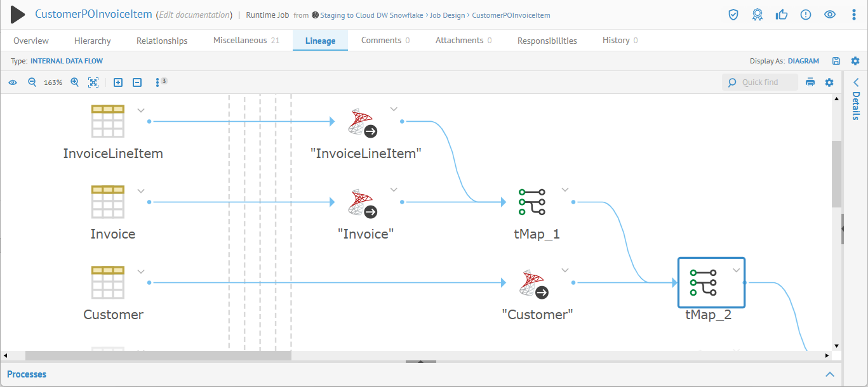Viewport: 868px width, 387px height.
Task: Zoom out of the lineage diagram
Action: [32, 82]
